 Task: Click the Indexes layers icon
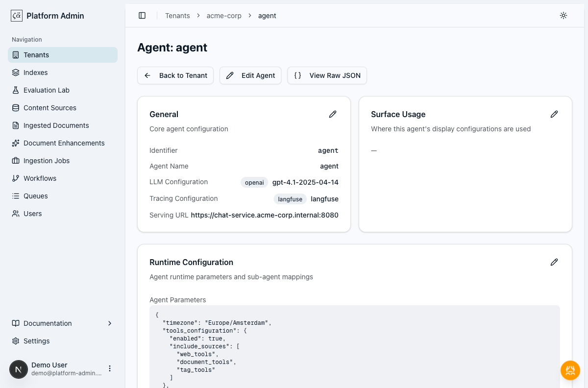pos(16,73)
